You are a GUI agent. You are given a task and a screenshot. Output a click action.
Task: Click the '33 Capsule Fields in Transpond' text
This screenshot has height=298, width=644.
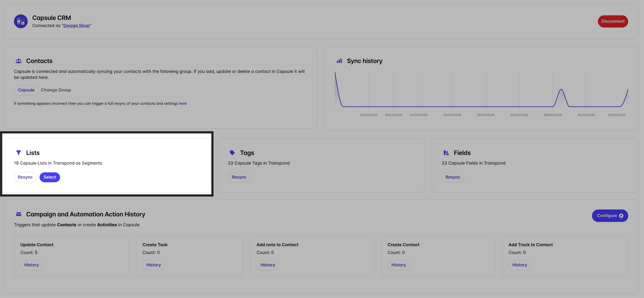(474, 163)
